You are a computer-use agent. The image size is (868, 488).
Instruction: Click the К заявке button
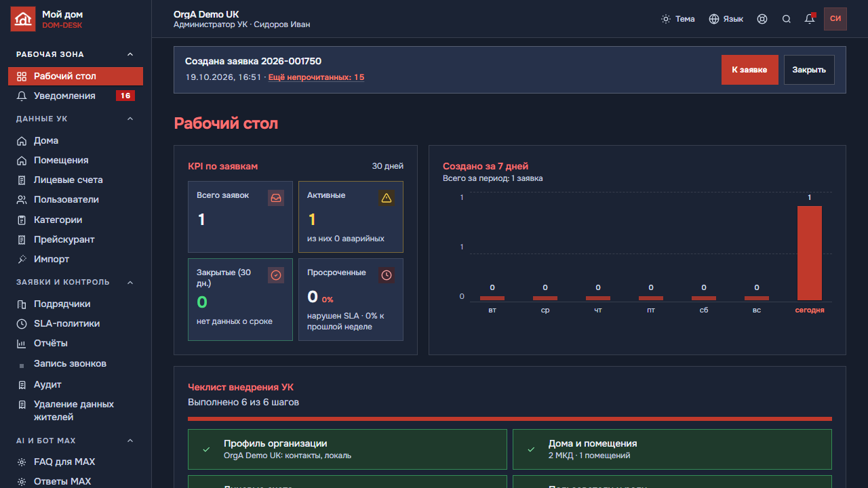coord(749,70)
